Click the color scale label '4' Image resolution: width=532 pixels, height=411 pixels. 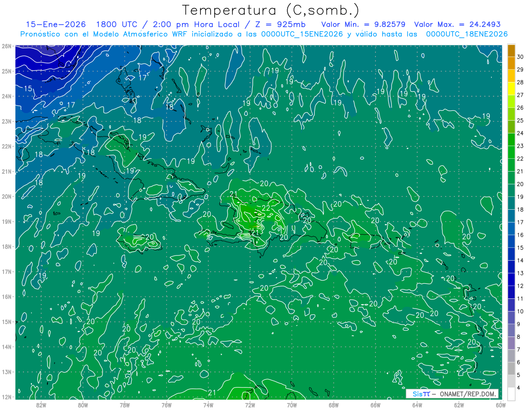tap(519, 388)
